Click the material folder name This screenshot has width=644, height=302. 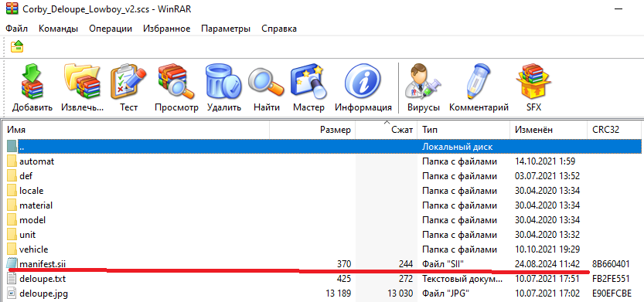36,205
